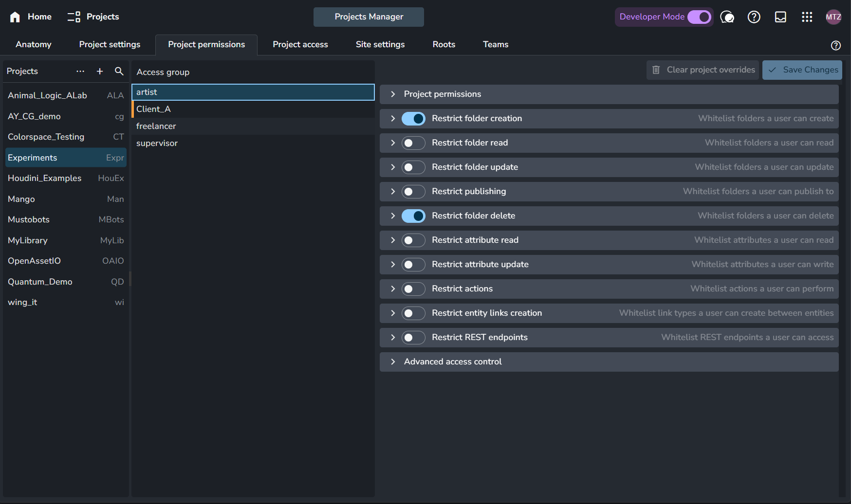Expand the Project permissions section

393,94
